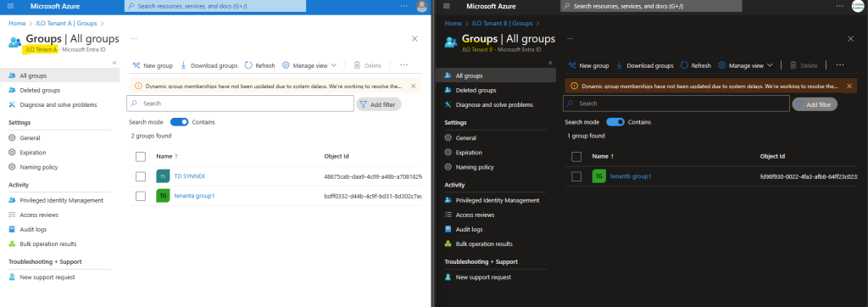This screenshot has height=307, width=868.
Task: Collapse the sidebar in Tenant B window
Action: (551, 63)
